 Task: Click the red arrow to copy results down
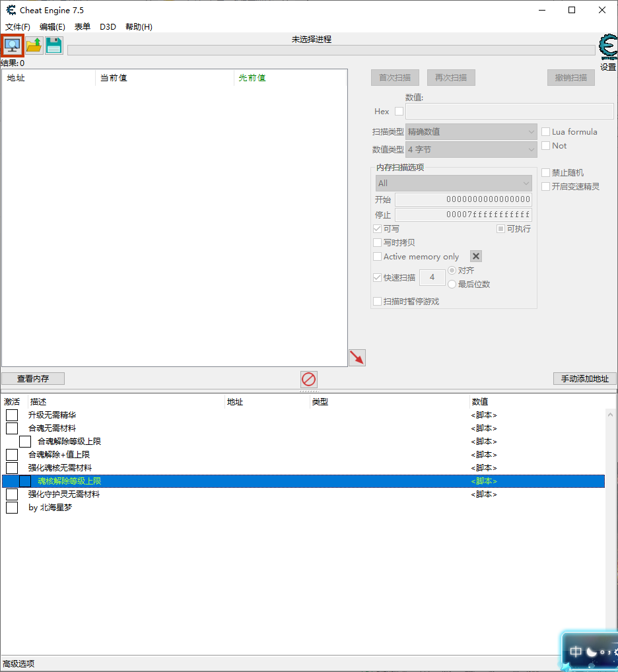coord(357,357)
